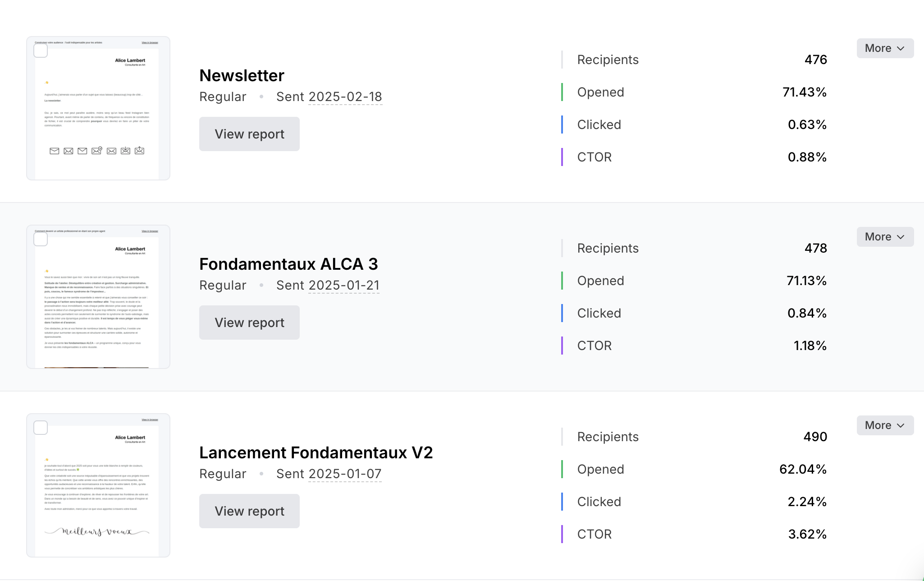
Task: Click the sent date 2025-02-18
Action: (345, 97)
